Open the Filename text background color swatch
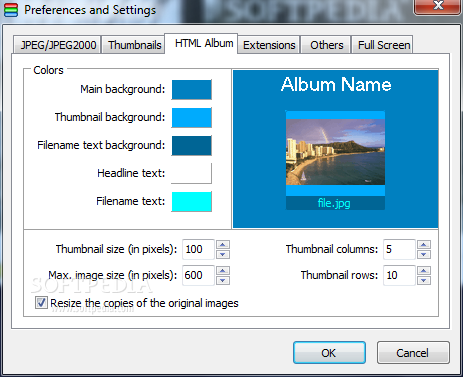 [x=192, y=146]
